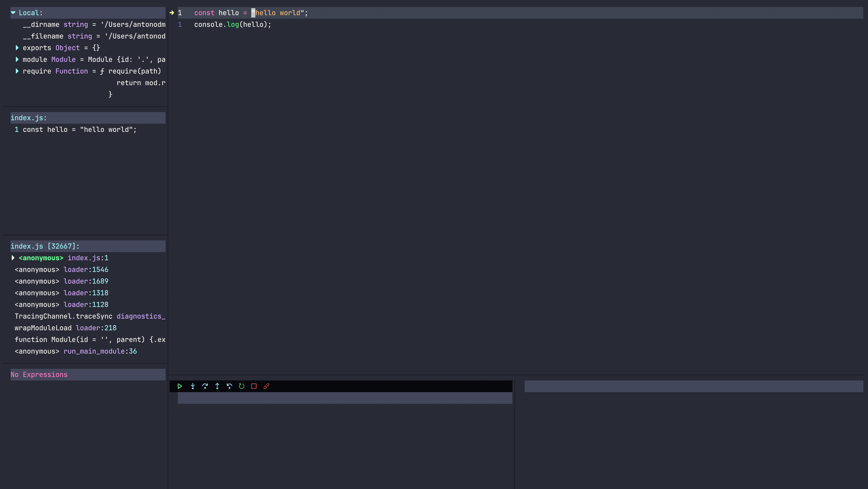
Task: Jump to breakpoint on line 1 in index.js
Action: click(75, 130)
